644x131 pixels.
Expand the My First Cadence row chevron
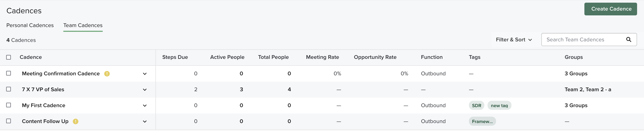(x=145, y=106)
